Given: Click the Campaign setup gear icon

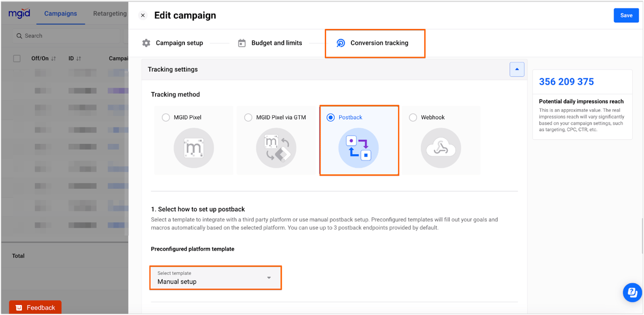Looking at the screenshot, I should pyautogui.click(x=146, y=43).
